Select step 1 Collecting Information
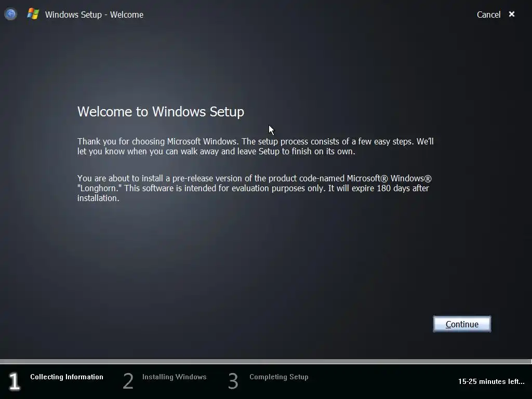 click(56, 381)
